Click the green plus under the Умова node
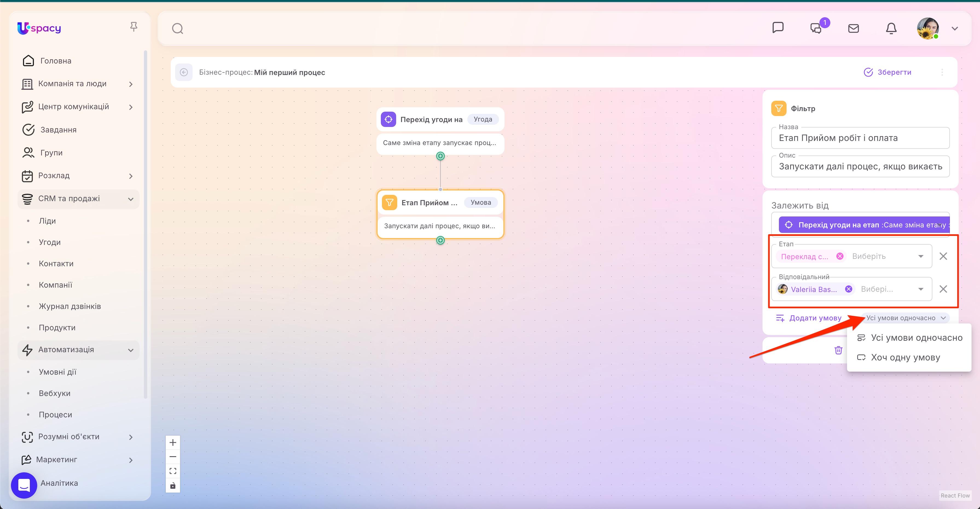This screenshot has width=980, height=509. tap(440, 240)
